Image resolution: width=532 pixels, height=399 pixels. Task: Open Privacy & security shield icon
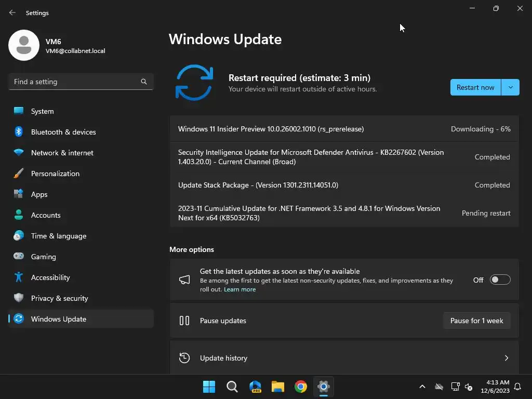pyautogui.click(x=19, y=298)
